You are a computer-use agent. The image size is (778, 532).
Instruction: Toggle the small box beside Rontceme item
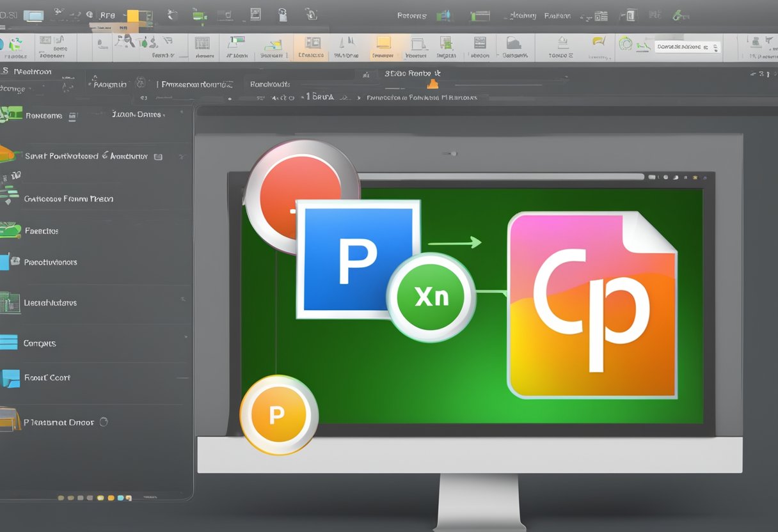72,116
